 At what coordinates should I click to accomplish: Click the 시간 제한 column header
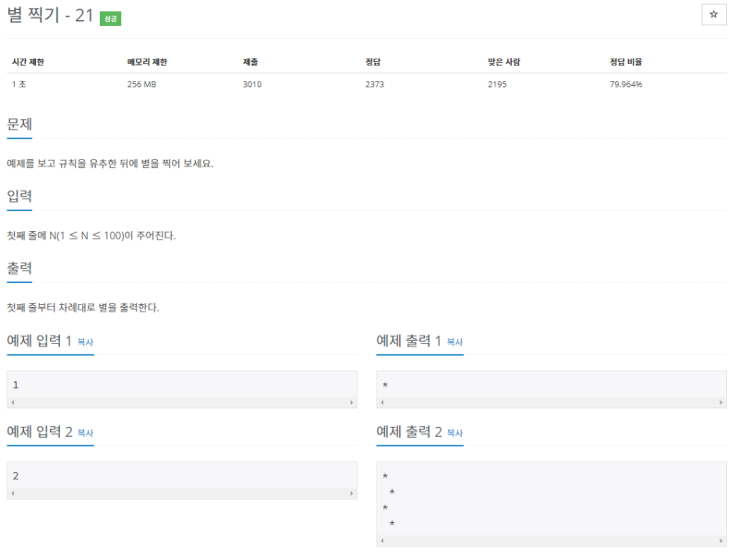(x=28, y=62)
